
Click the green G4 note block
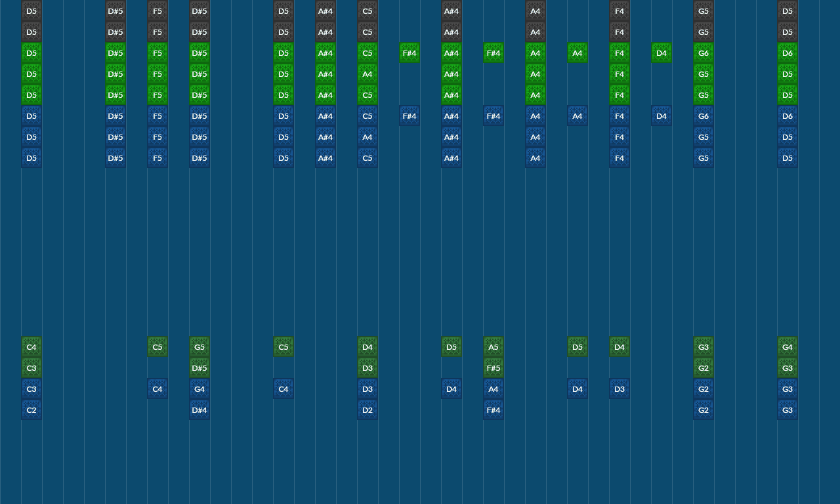pos(787,347)
